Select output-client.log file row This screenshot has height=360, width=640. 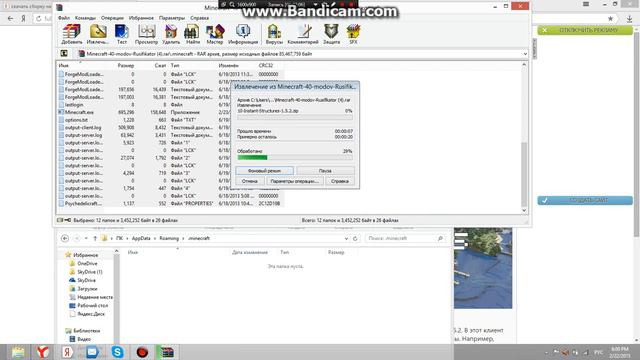click(170, 127)
